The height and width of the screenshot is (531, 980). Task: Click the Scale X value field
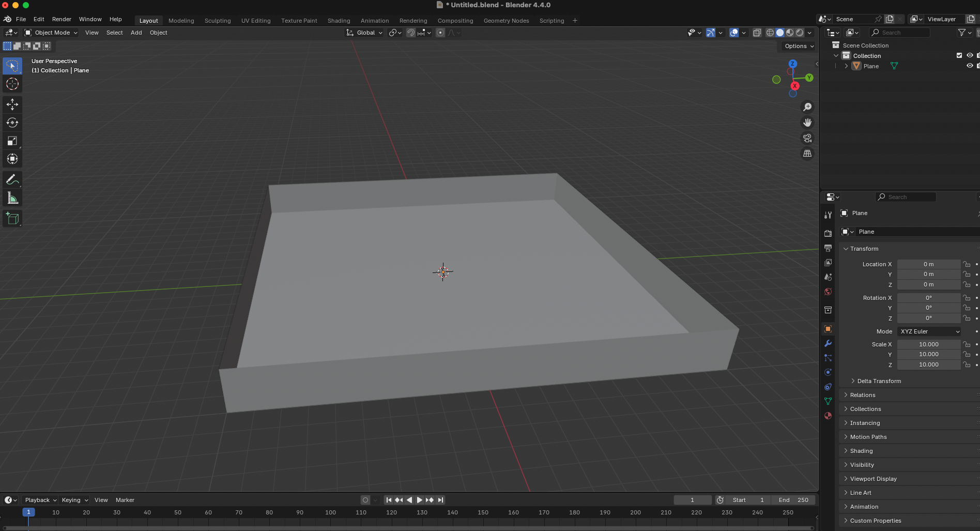click(929, 344)
